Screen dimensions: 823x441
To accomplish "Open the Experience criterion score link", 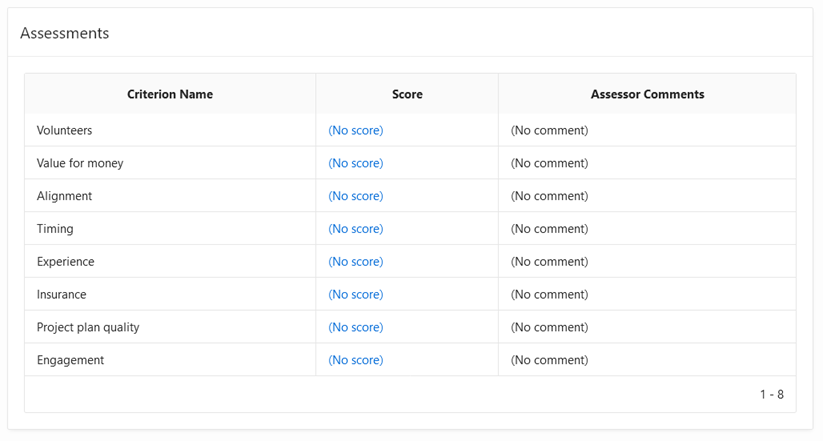I will [x=355, y=262].
